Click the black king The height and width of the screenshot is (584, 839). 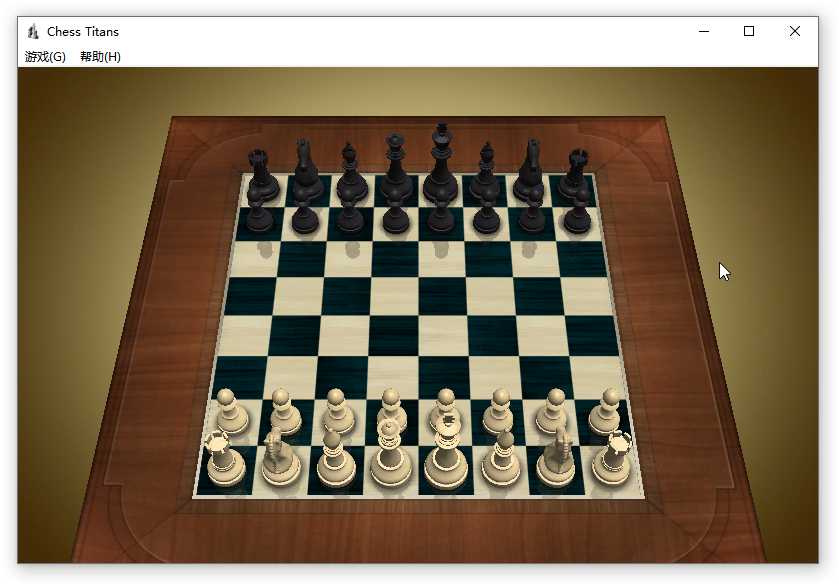pyautogui.click(x=441, y=161)
